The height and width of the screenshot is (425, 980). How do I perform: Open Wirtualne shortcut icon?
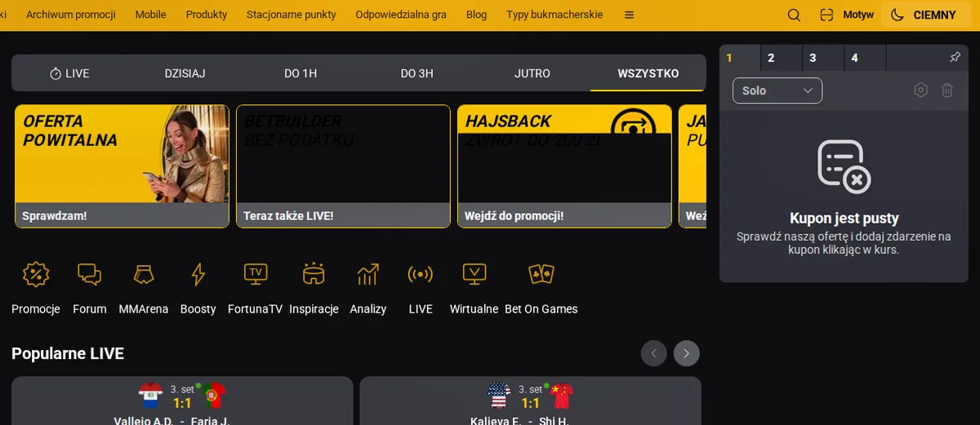(474, 274)
